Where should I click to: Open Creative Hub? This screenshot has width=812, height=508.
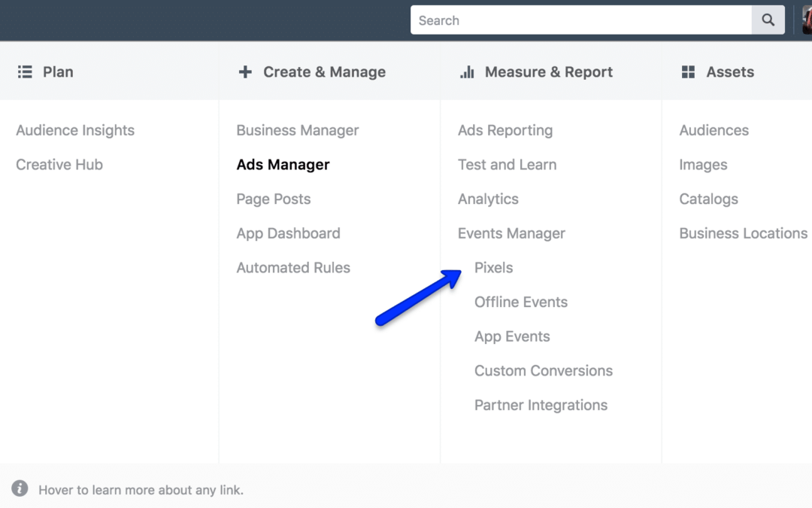(x=59, y=164)
